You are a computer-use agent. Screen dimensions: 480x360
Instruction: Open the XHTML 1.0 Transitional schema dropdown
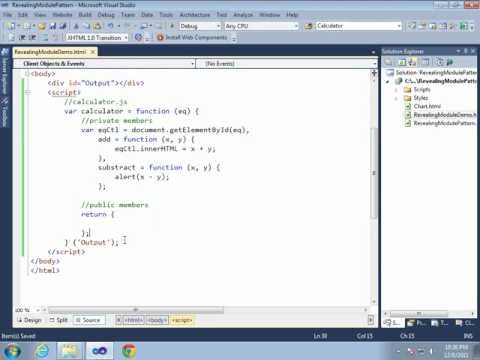tap(97, 38)
